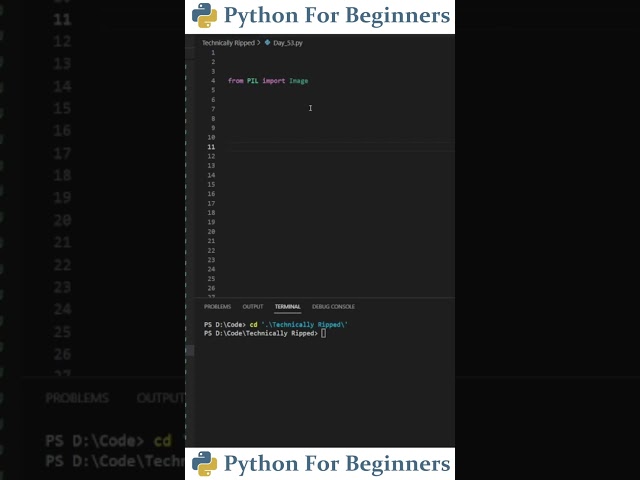Open the DEBUG CONSOLE tab
This screenshot has width=640, height=480.
click(x=333, y=307)
